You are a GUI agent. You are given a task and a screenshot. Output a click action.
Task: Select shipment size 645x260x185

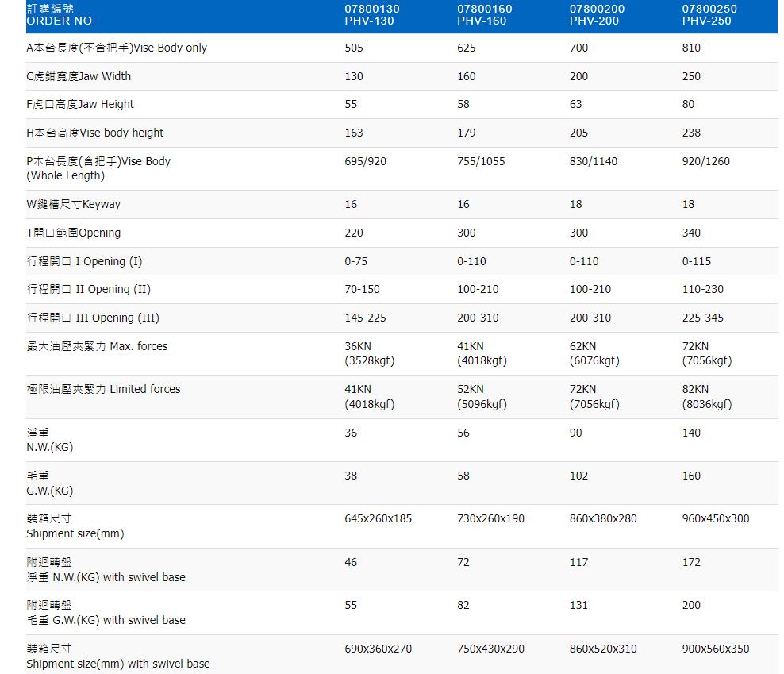[x=378, y=518]
